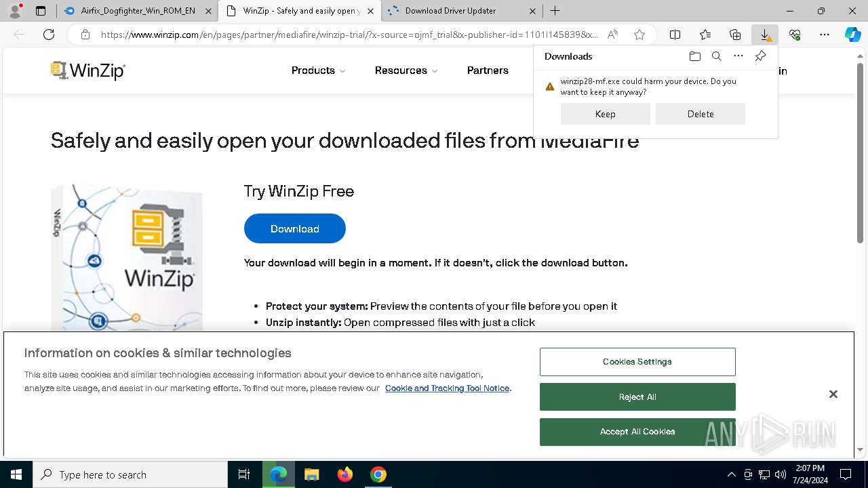The image size is (868, 488).
Task: Open the clock and date flyout
Action: click(x=810, y=474)
